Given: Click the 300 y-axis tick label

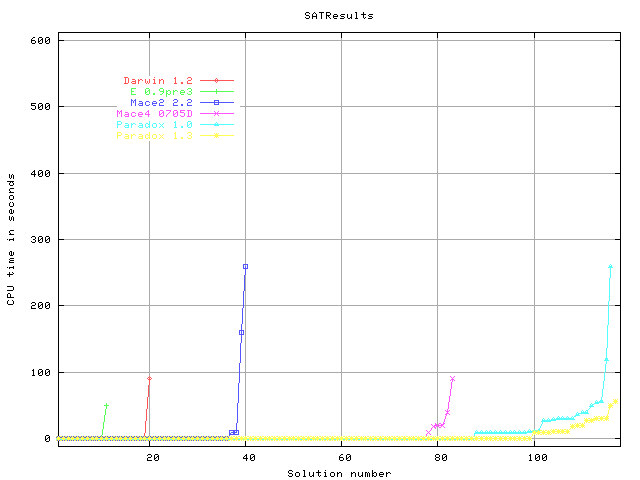Looking at the screenshot, I should (40, 240).
